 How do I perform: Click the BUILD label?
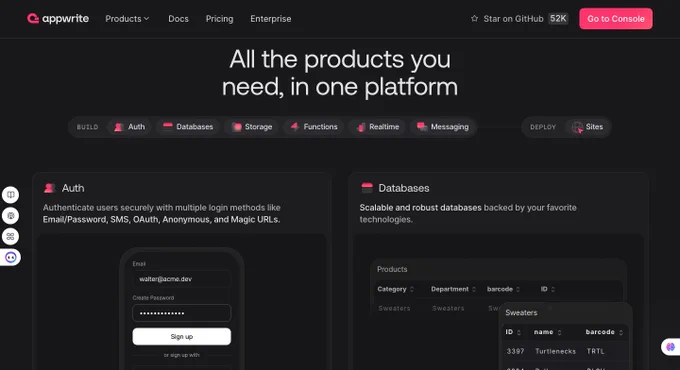pos(88,127)
